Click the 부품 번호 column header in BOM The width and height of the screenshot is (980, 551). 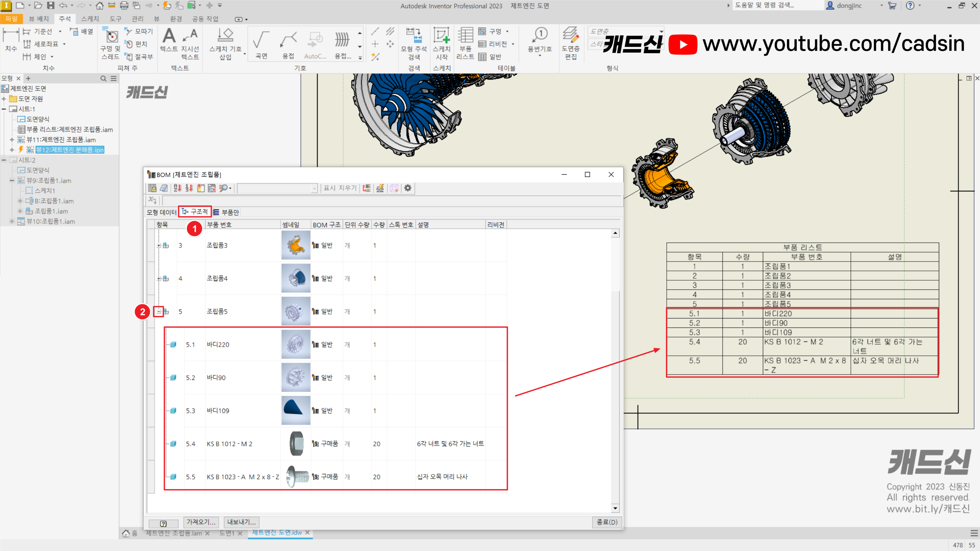point(242,224)
